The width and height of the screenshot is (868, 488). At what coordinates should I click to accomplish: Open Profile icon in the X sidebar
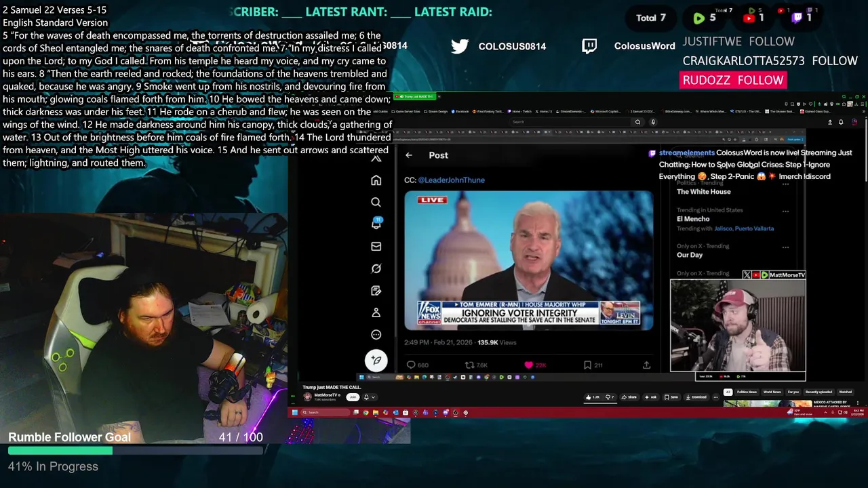coord(376,312)
